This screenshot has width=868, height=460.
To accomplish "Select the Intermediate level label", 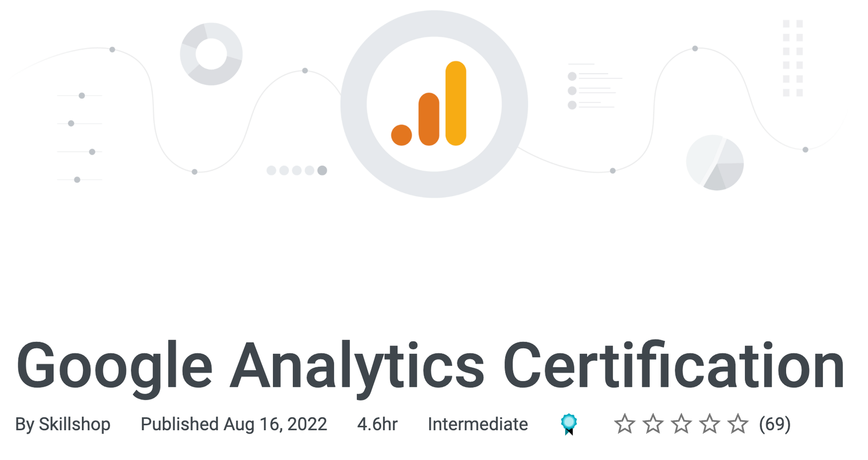I will tap(477, 424).
